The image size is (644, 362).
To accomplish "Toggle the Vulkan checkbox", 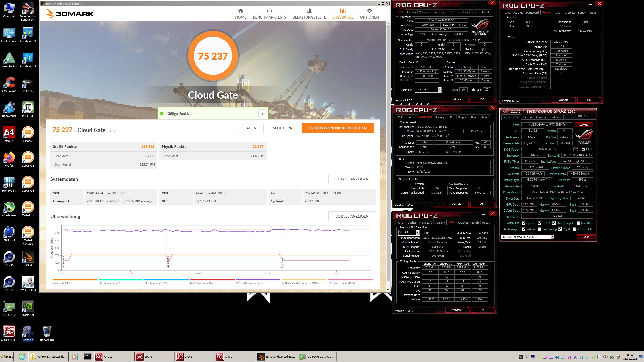I will pyautogui.click(x=524, y=229).
